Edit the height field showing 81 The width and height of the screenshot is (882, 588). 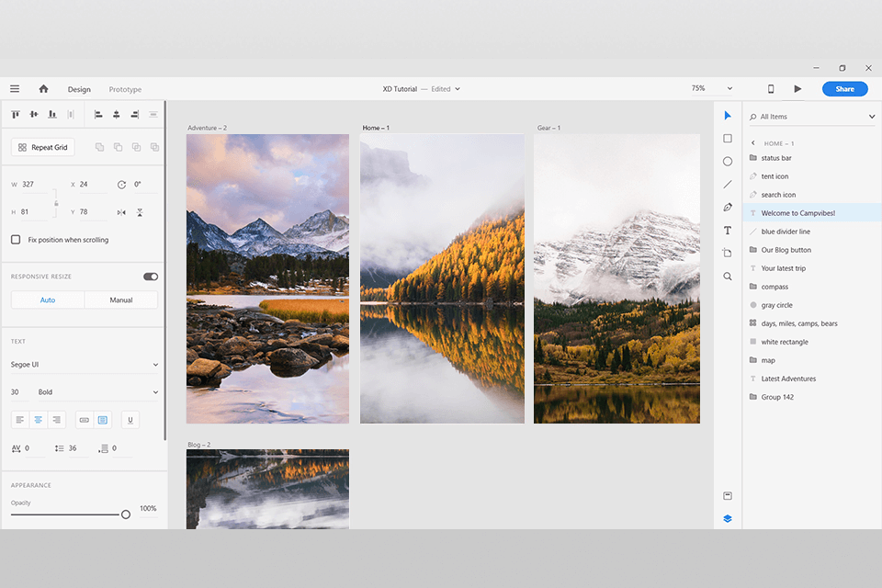point(35,212)
